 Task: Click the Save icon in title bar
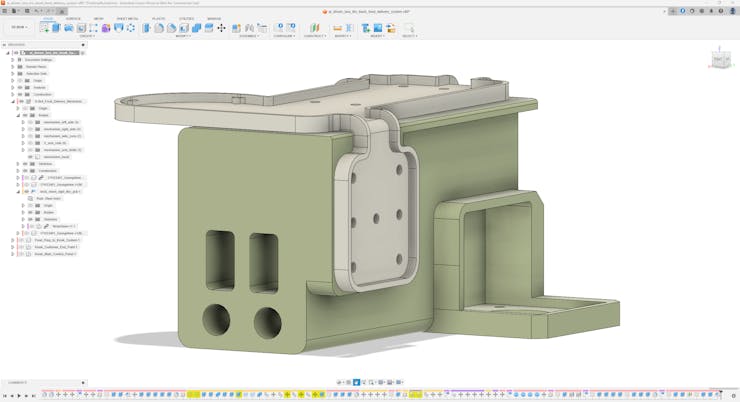pyautogui.click(x=26, y=11)
